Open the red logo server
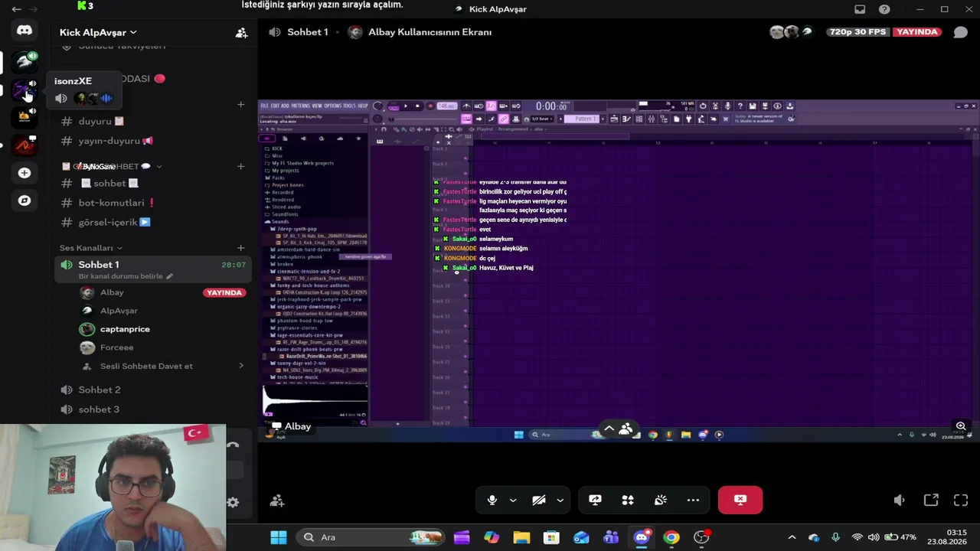 [24, 145]
